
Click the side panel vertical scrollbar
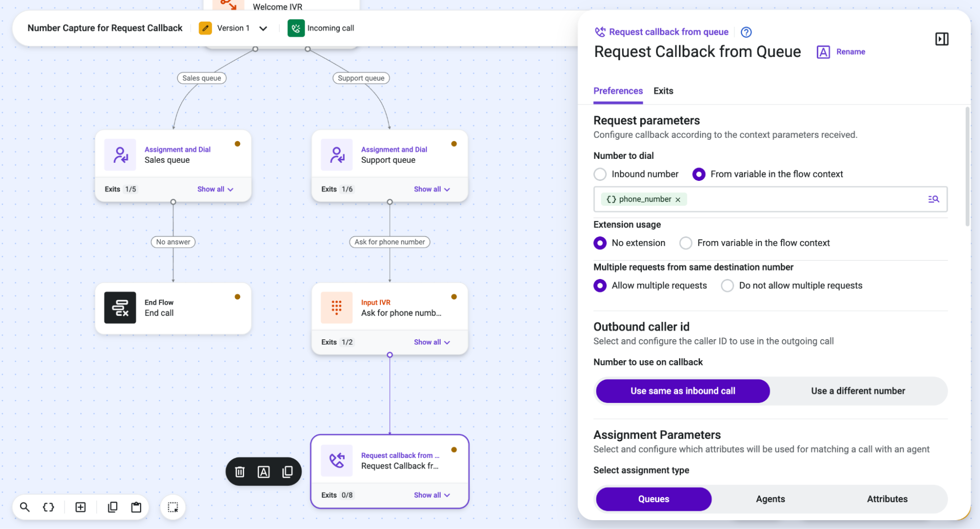(967, 167)
